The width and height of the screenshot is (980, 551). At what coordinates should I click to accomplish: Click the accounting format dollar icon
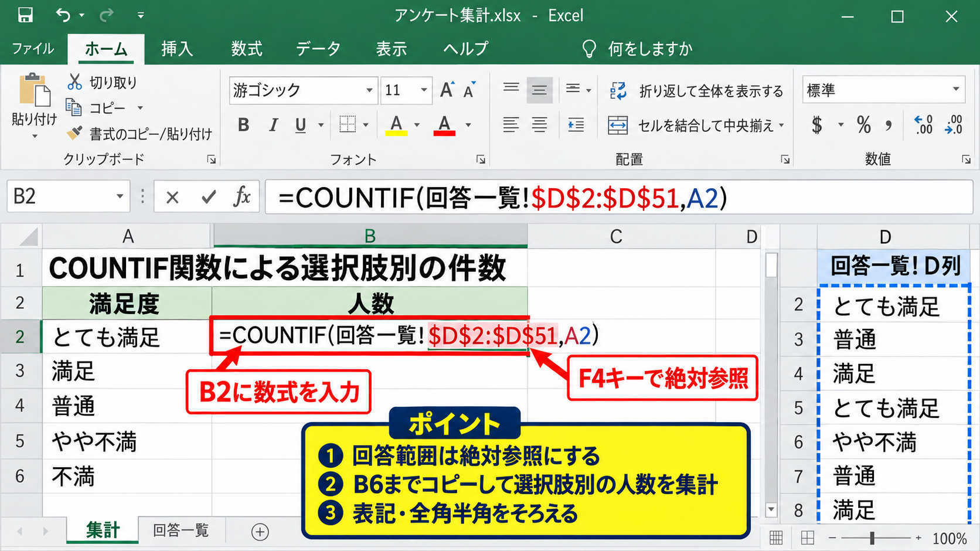[816, 124]
